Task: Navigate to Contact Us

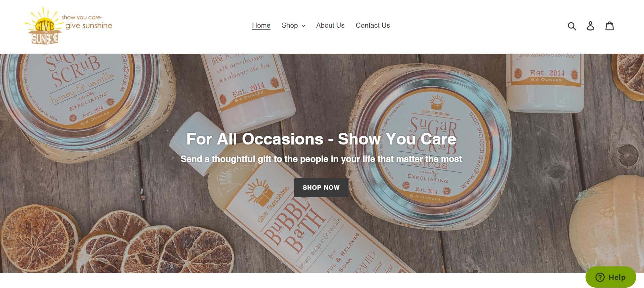Action: tap(373, 25)
